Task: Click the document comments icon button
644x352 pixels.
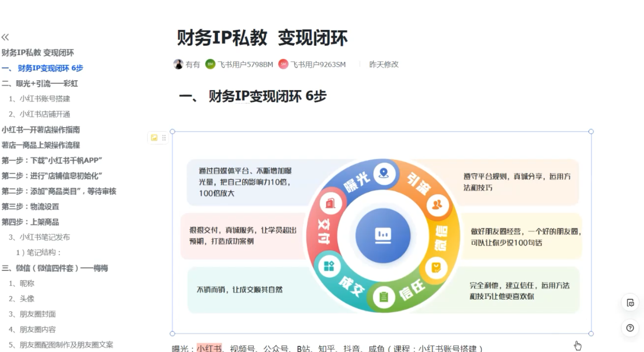Action: click(630, 303)
